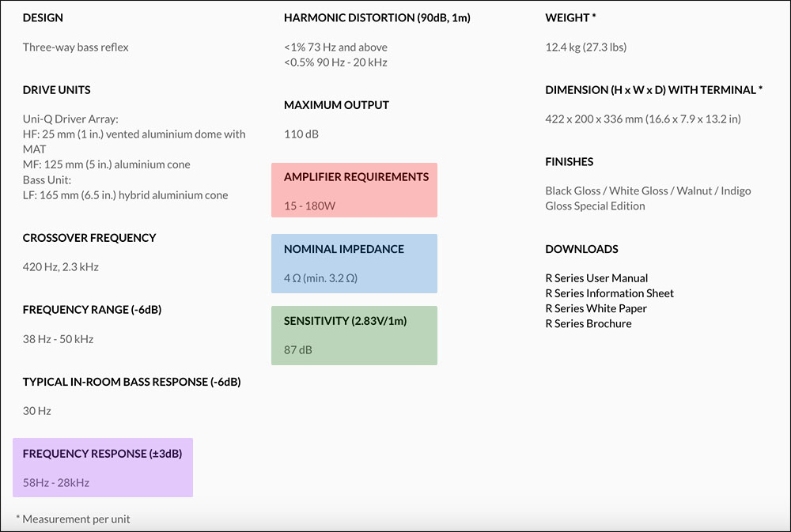This screenshot has height=532, width=791.
Task: Open the R Series Information Sheet link
Action: (609, 293)
